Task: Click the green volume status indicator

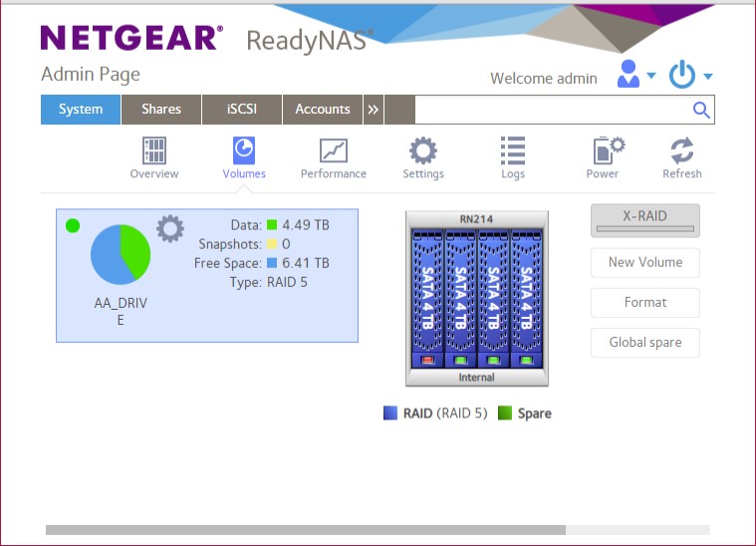Action: [73, 225]
